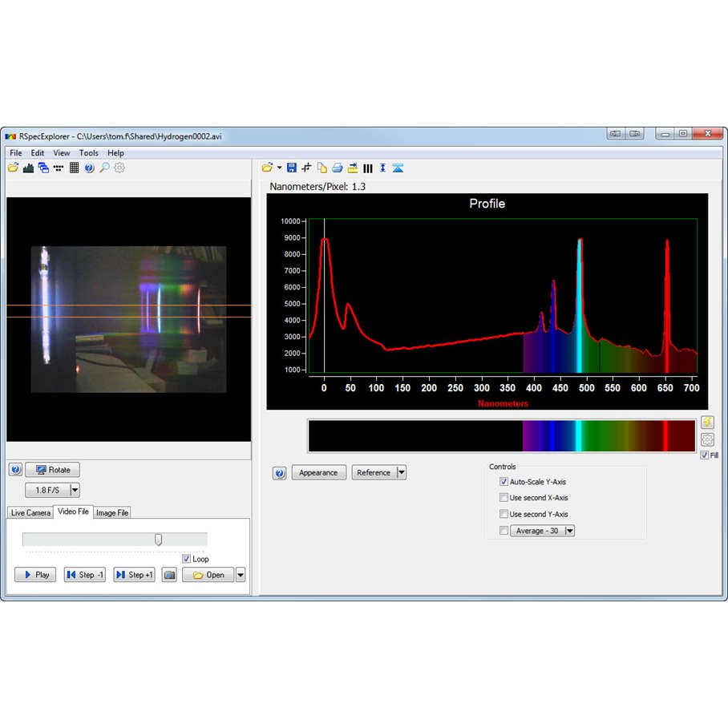728x728 pixels.
Task: Click the three vertical black bars icon
Action: 368,168
